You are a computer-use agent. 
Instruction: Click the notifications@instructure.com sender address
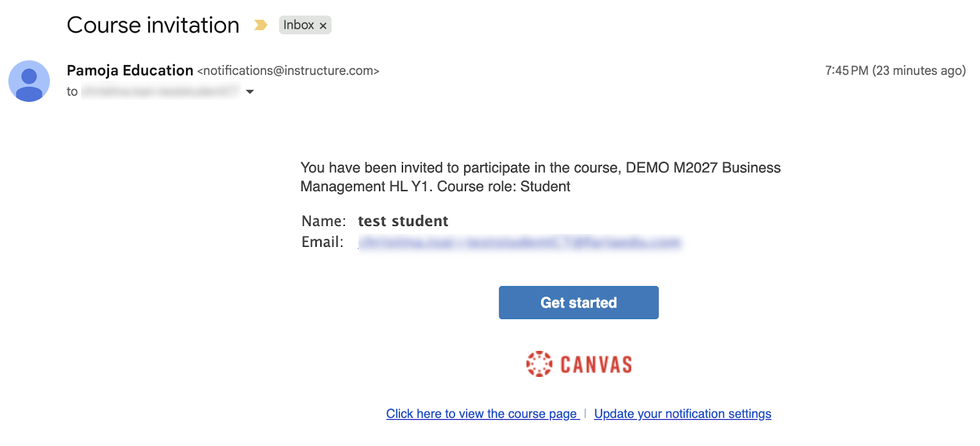[288, 71]
